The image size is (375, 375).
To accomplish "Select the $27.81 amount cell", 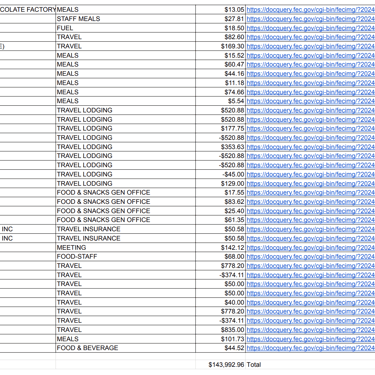I will [x=221, y=19].
